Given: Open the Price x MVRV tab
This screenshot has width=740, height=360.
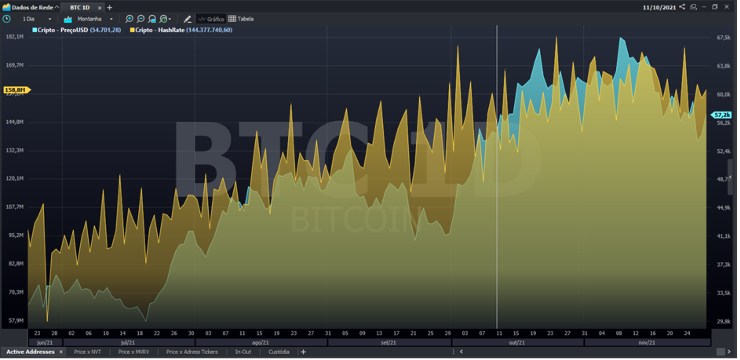Looking at the screenshot, I should 133,352.
